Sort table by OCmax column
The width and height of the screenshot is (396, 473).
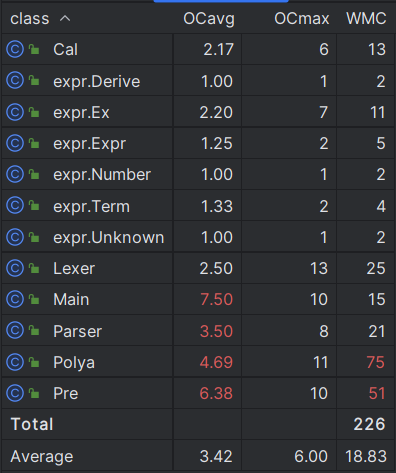pyautogui.click(x=302, y=19)
